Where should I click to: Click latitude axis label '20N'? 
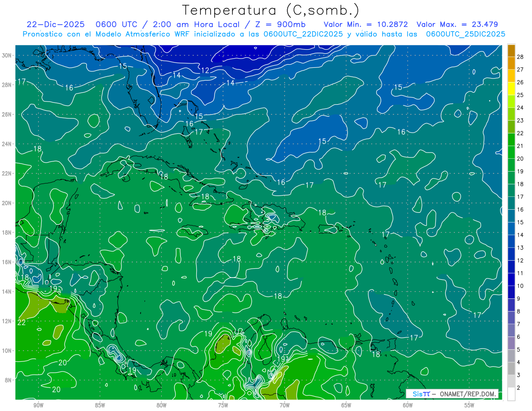pos(8,203)
